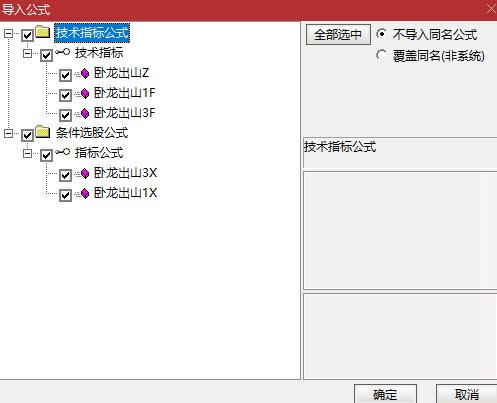Click the magenta formula icon beside 卧龙出山3F
497x403 pixels.
85,114
